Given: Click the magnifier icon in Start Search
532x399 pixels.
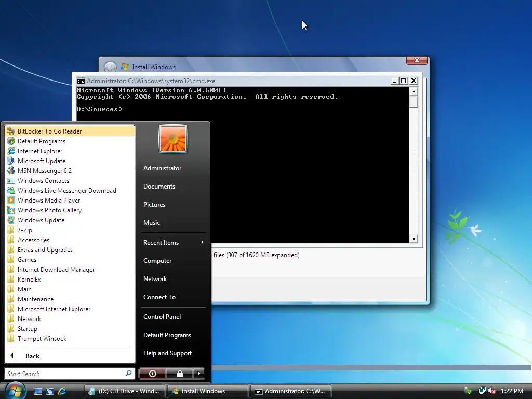Looking at the screenshot, I should click(x=129, y=373).
